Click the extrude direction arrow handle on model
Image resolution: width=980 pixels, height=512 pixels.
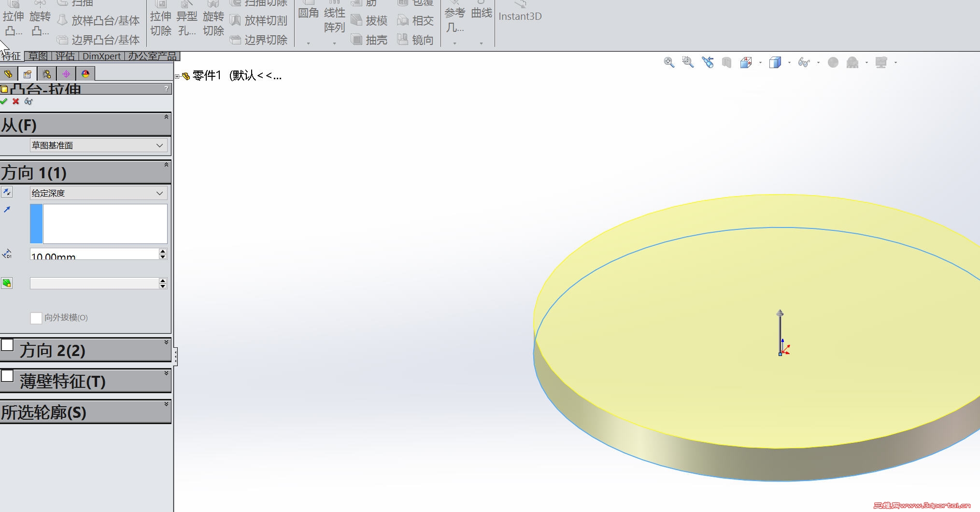point(780,313)
